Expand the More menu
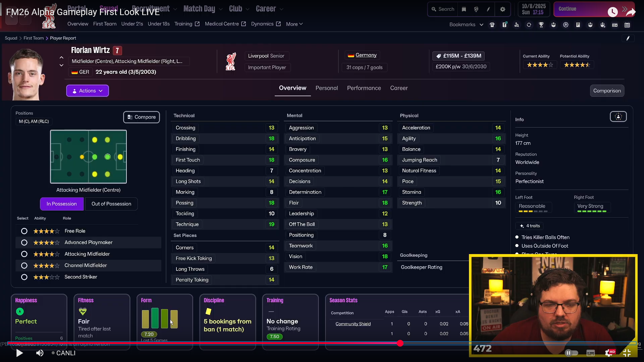Screen dimensions: 644x362 pyautogui.click(x=294, y=24)
